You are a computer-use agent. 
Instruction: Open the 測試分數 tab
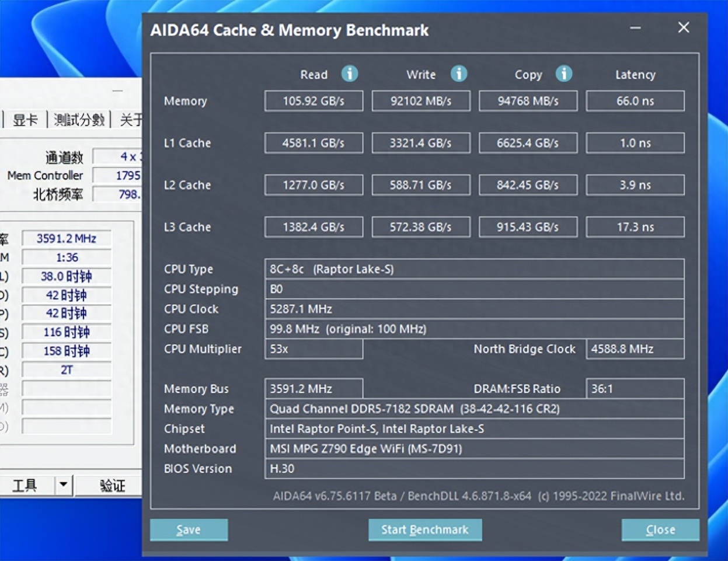point(79,120)
